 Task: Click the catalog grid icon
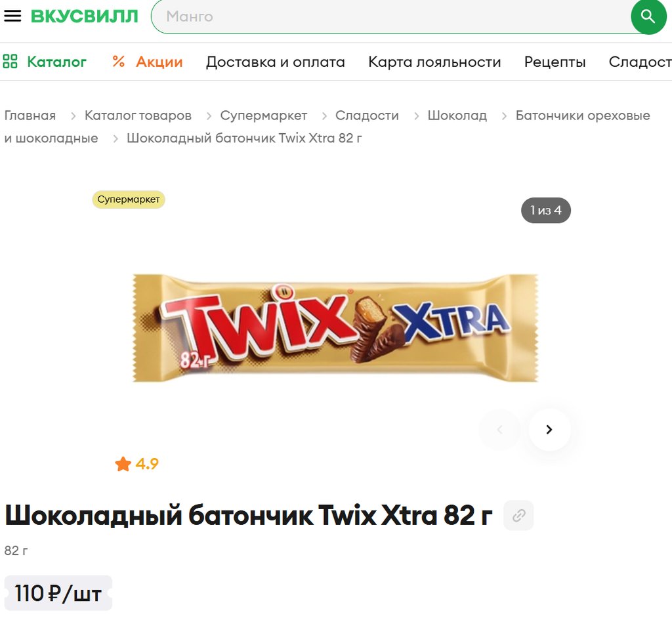(10, 61)
